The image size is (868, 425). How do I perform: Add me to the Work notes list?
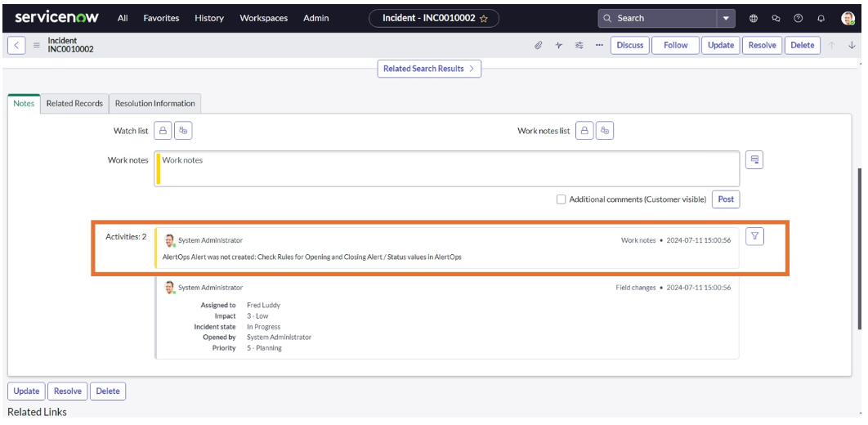point(605,131)
